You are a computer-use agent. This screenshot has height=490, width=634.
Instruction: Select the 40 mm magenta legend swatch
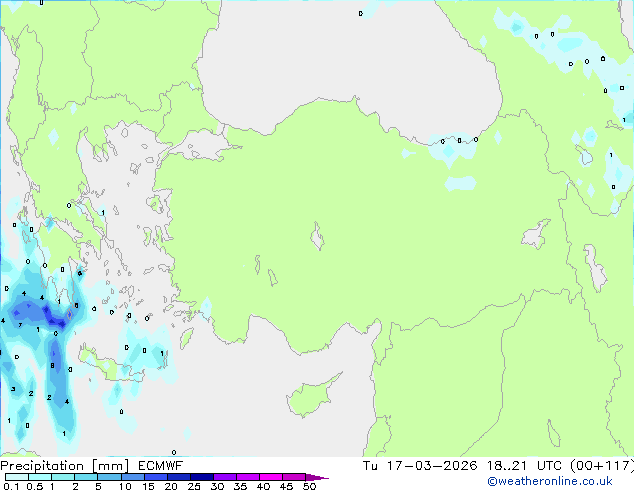[x=271, y=477]
